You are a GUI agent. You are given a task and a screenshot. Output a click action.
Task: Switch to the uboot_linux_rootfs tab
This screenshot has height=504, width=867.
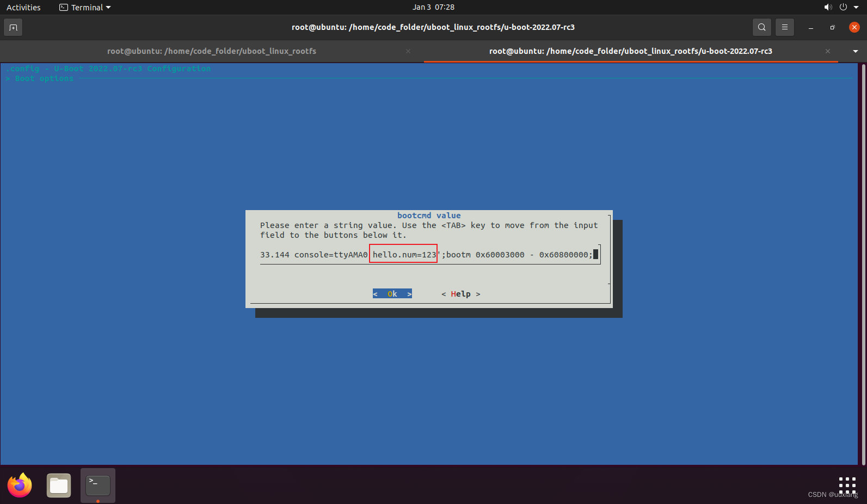pyautogui.click(x=212, y=51)
